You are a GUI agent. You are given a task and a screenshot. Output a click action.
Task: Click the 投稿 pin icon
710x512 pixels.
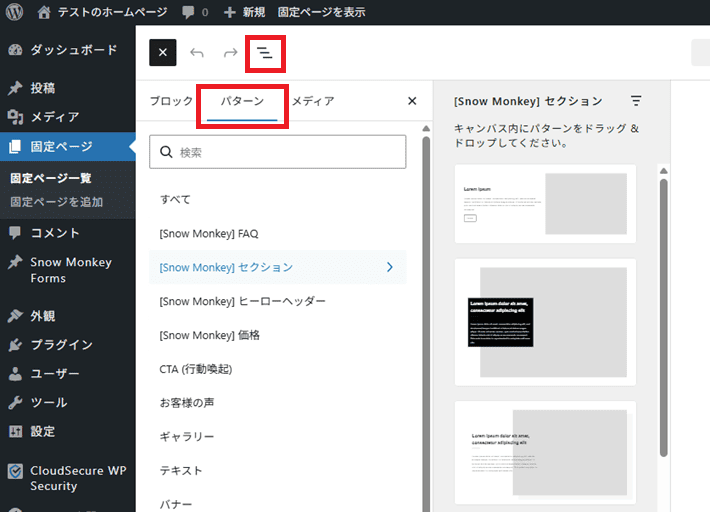15,88
